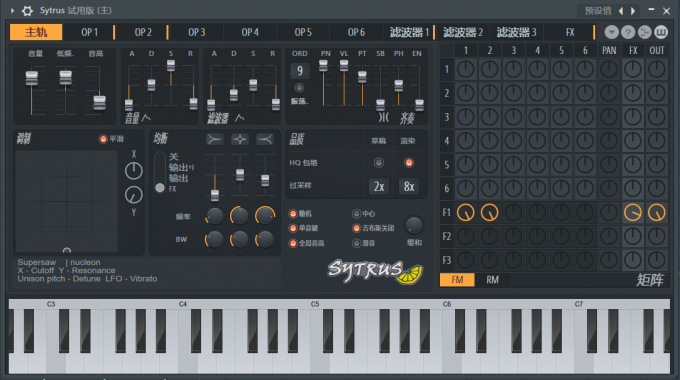
Task: Click the modulation XY pad
Action: coord(67,201)
